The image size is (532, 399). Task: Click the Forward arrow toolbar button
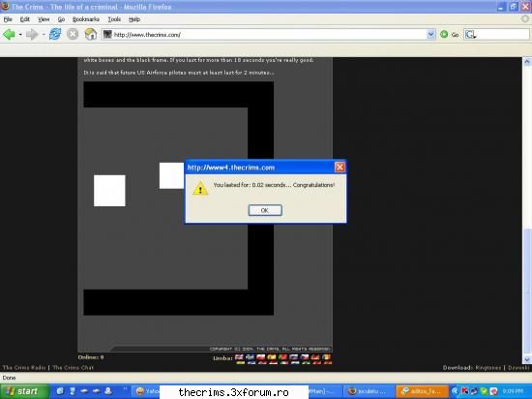pos(32,34)
